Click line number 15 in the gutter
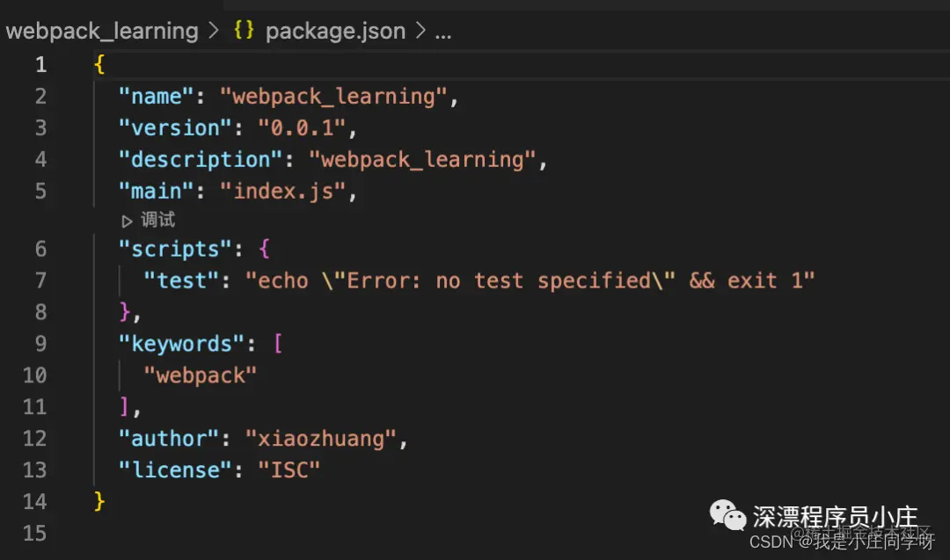This screenshot has height=560, width=950. (34, 533)
